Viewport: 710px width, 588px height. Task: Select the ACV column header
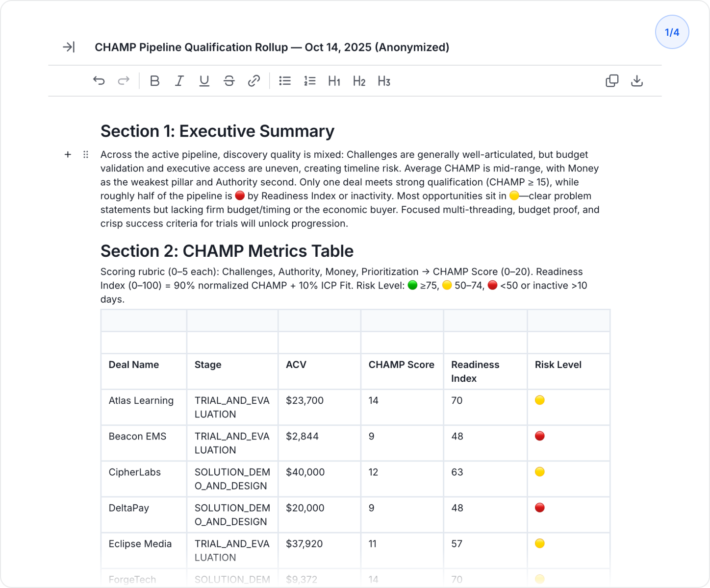pyautogui.click(x=319, y=371)
